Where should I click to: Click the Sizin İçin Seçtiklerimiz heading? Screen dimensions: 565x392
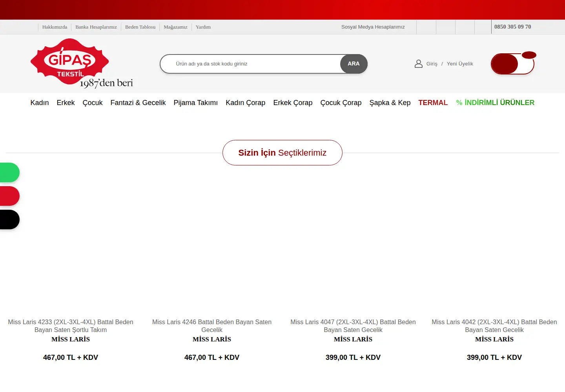282,153
